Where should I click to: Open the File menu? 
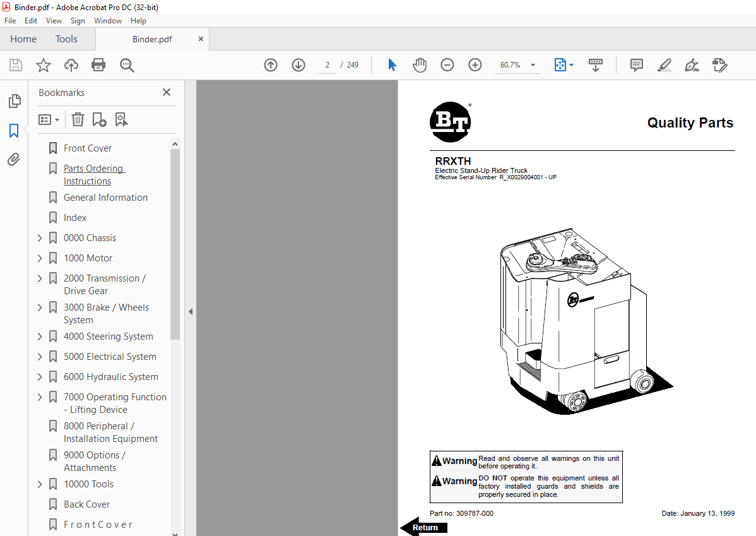10,21
